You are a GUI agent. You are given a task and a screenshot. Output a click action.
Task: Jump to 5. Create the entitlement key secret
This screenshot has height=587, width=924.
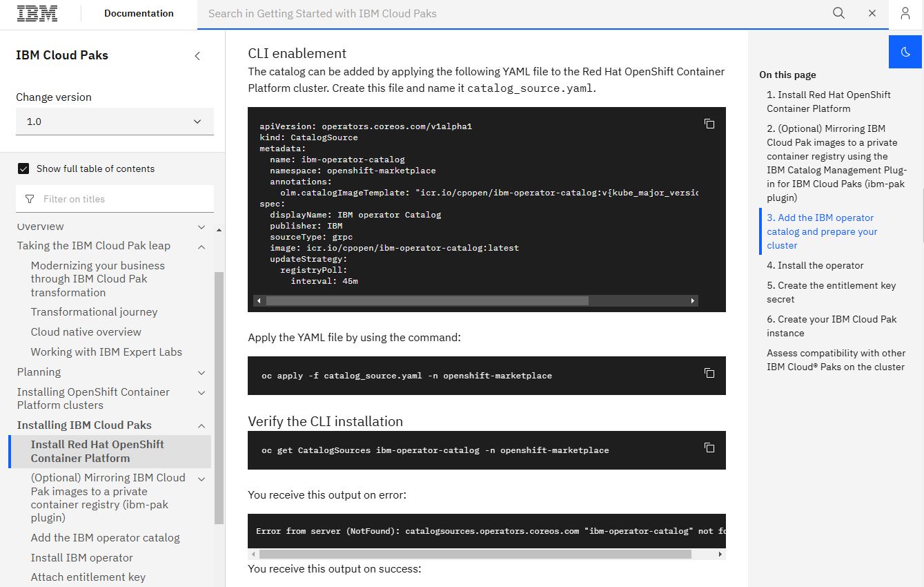(x=832, y=292)
